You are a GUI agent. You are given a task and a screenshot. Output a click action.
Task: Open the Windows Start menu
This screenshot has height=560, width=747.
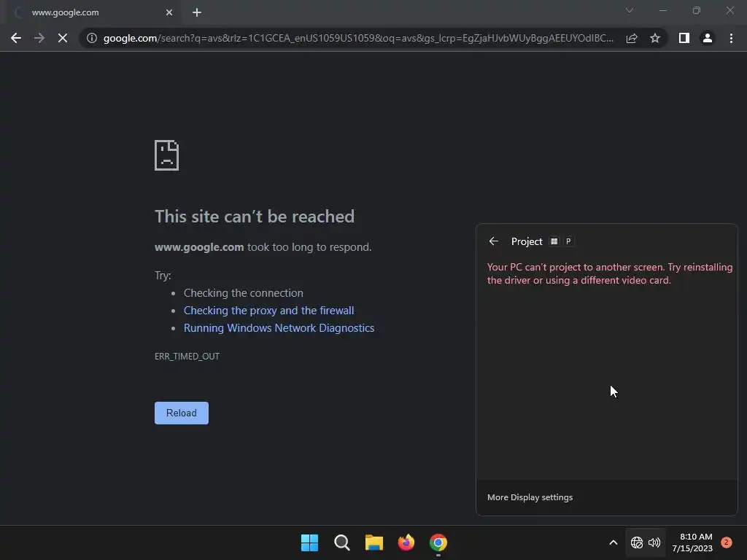(x=309, y=542)
